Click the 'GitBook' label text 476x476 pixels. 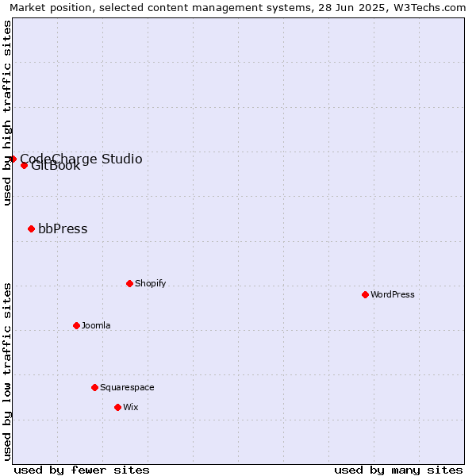56,166
